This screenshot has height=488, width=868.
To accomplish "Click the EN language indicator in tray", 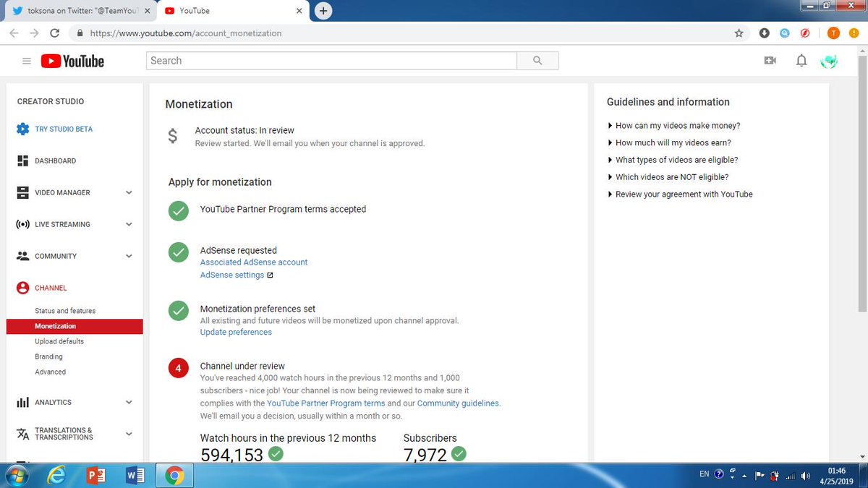I will point(705,476).
